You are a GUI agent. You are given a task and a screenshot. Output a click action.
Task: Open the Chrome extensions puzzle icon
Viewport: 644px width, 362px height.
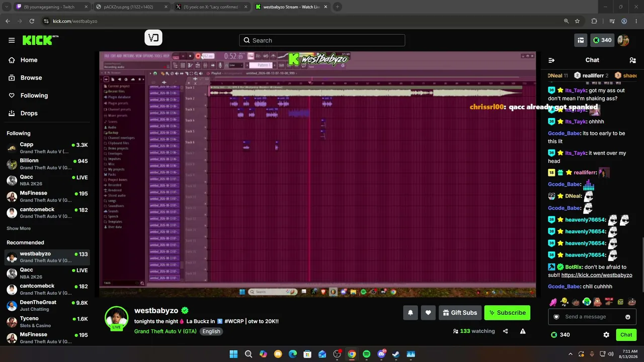click(594, 21)
